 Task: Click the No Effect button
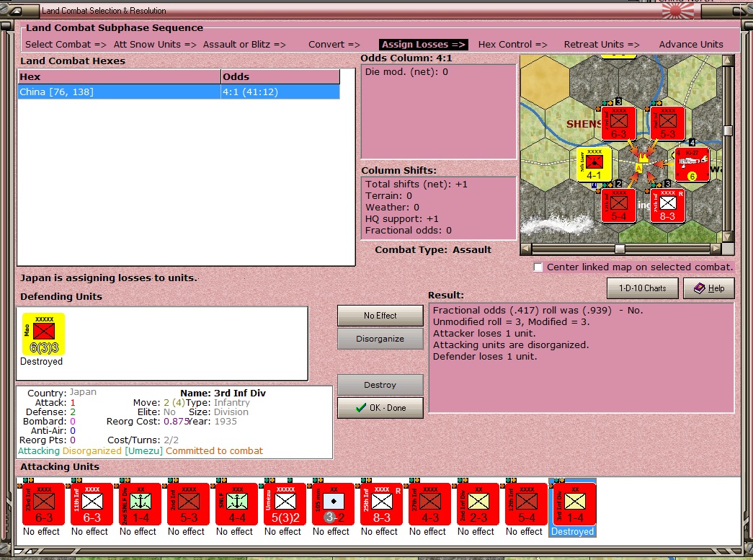click(x=380, y=316)
